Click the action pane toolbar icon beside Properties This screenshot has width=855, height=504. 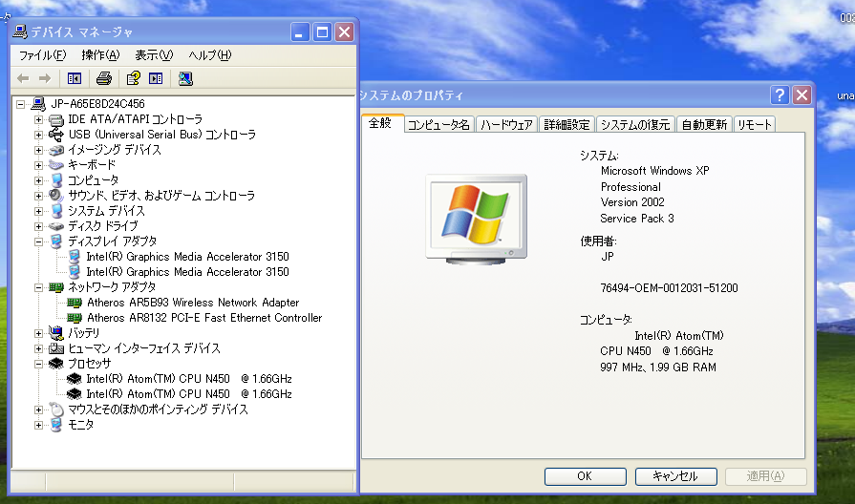click(156, 78)
